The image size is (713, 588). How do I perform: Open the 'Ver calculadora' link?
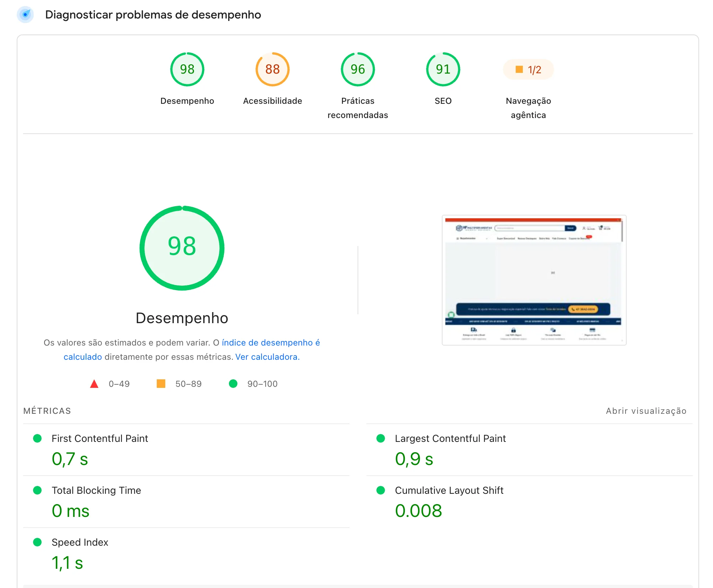point(267,357)
